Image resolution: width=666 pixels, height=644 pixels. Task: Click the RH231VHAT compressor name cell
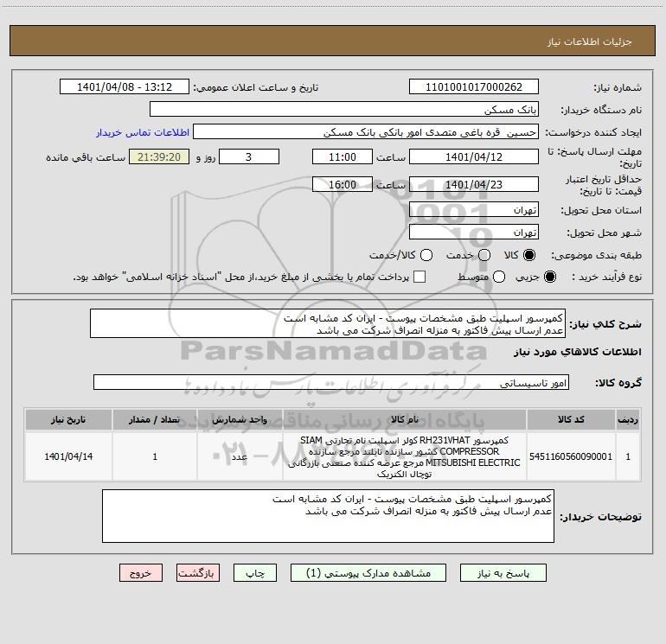coord(405,456)
